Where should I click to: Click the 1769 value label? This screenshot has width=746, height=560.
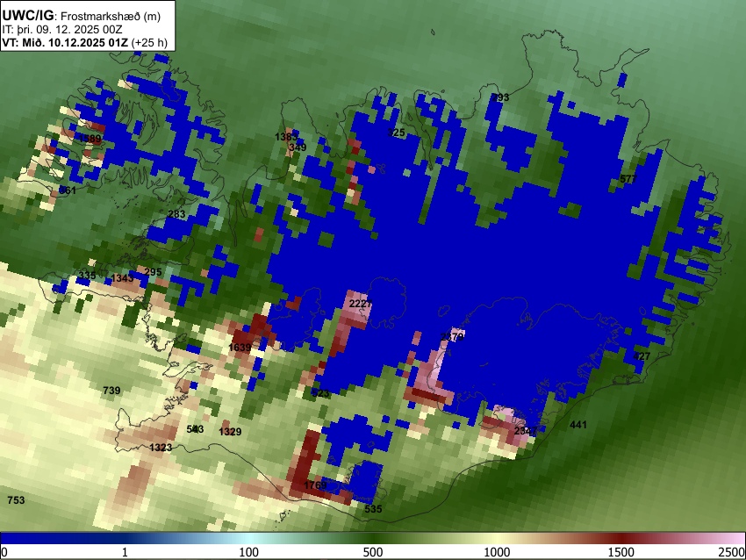coord(315,485)
